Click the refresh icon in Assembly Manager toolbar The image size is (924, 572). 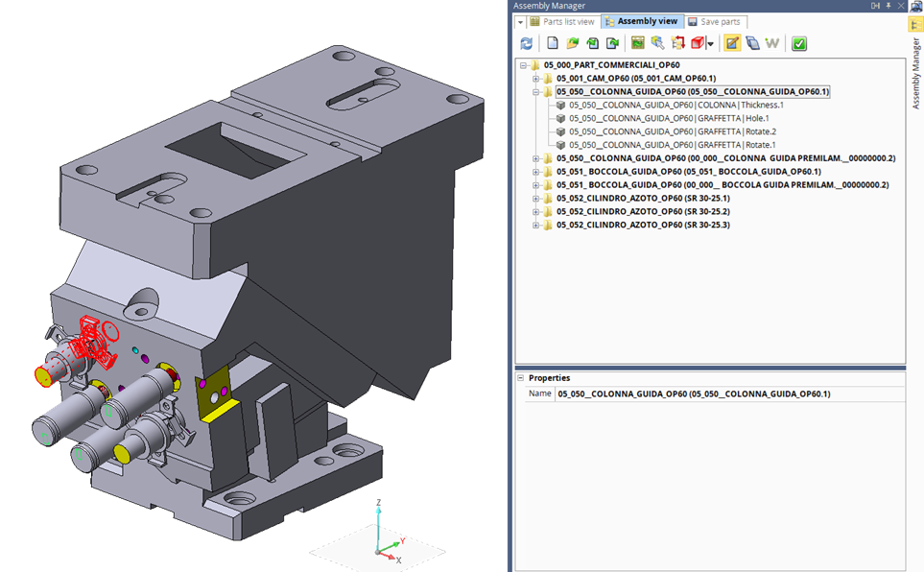(526, 43)
